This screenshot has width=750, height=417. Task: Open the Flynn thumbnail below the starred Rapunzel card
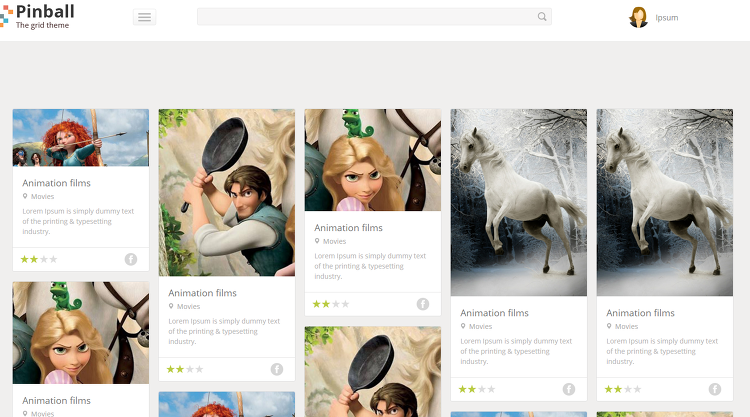[373, 372]
